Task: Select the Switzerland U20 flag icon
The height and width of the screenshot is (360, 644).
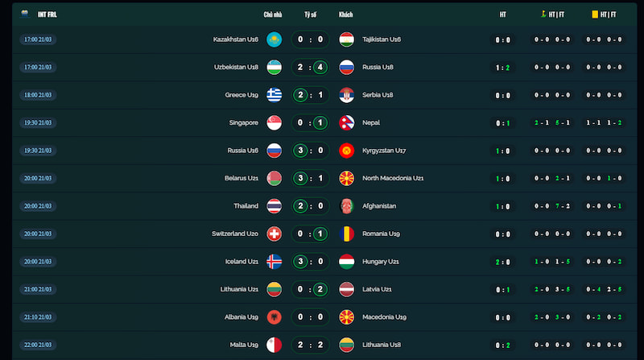Action: [274, 234]
